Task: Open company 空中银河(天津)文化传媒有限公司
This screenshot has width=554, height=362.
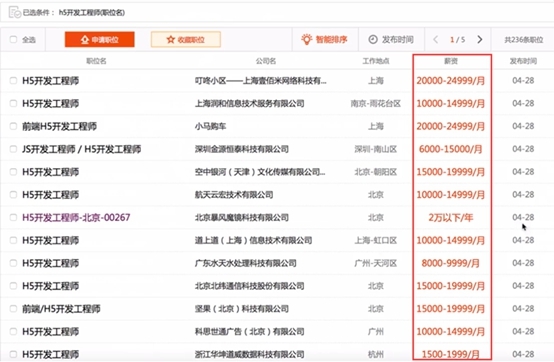Action: (x=260, y=172)
